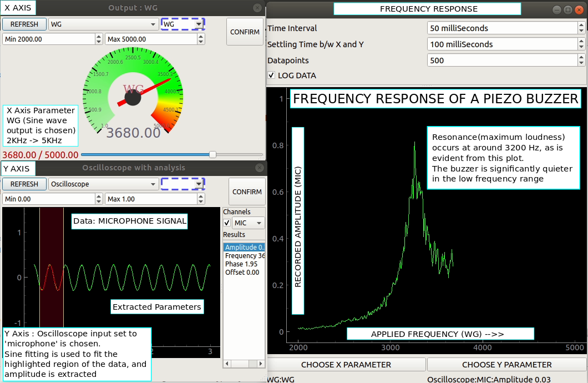Open the Oscilloscope source dropdown
Viewport: 588px width, 383px height.
click(153, 184)
